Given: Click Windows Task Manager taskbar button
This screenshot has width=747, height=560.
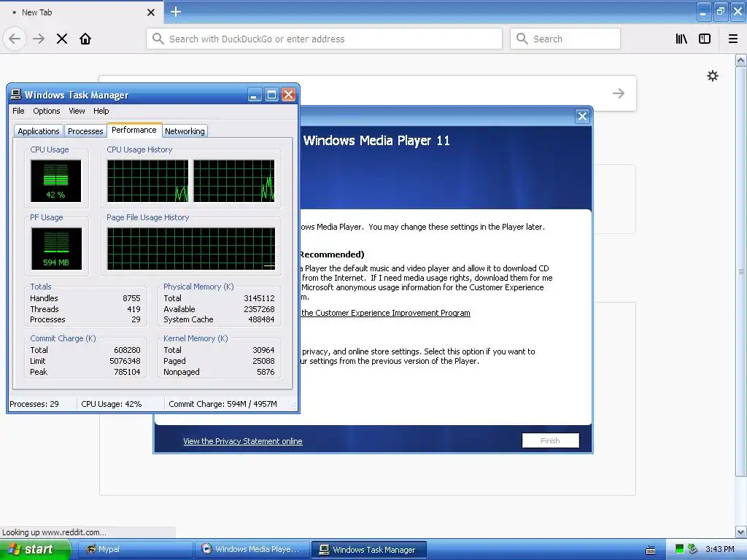Looking at the screenshot, I should (368, 550).
